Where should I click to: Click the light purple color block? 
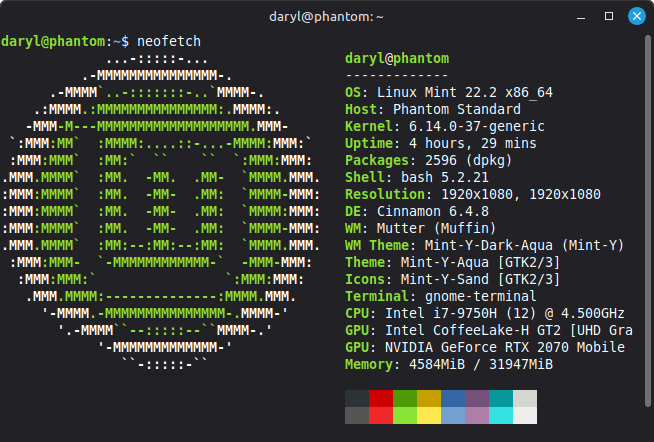click(477, 415)
